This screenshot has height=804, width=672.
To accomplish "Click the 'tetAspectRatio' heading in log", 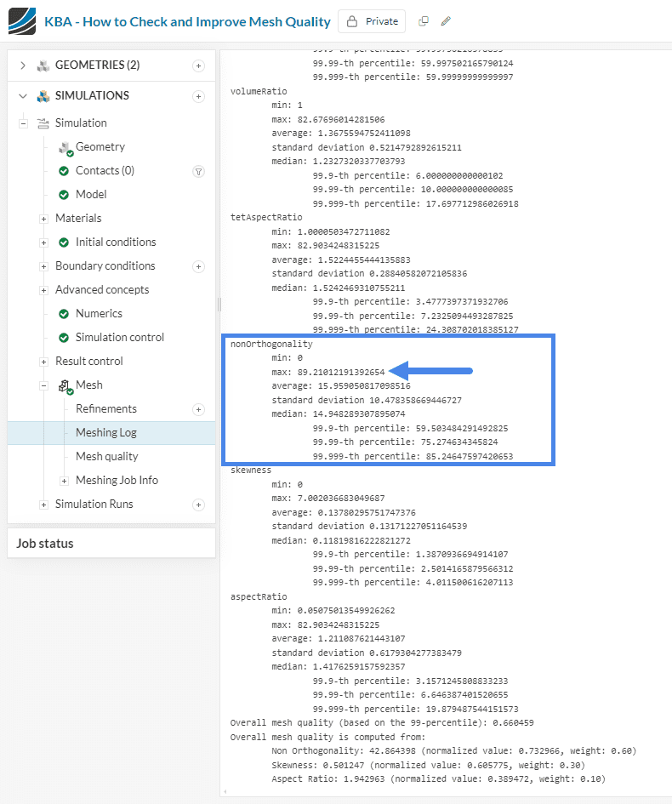I will [x=266, y=218].
